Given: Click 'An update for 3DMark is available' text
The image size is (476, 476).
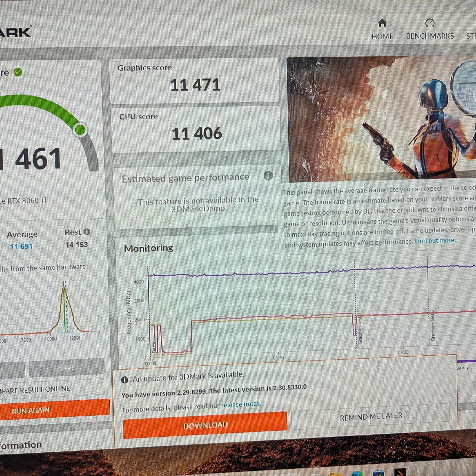Looking at the screenshot, I should click(188, 377).
